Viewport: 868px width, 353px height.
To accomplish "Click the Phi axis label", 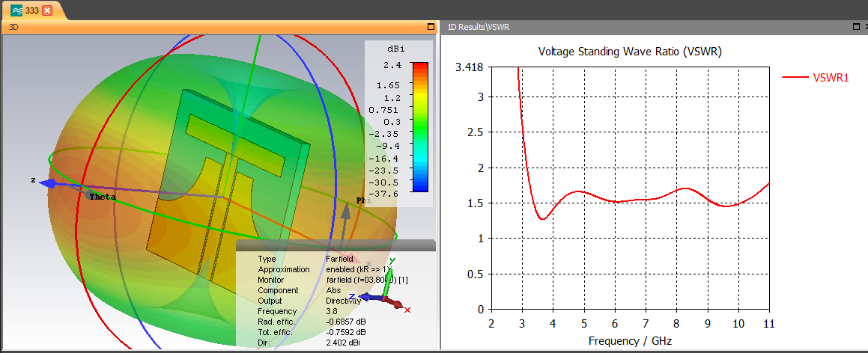I will (x=363, y=201).
